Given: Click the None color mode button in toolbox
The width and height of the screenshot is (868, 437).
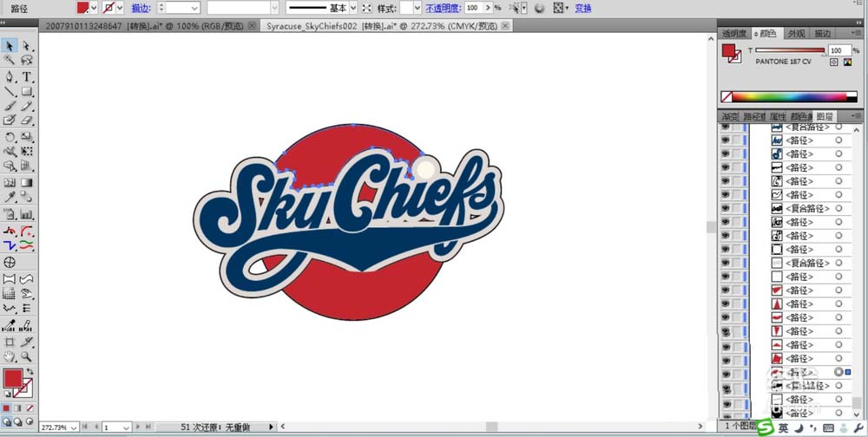Looking at the screenshot, I should coord(30,408).
